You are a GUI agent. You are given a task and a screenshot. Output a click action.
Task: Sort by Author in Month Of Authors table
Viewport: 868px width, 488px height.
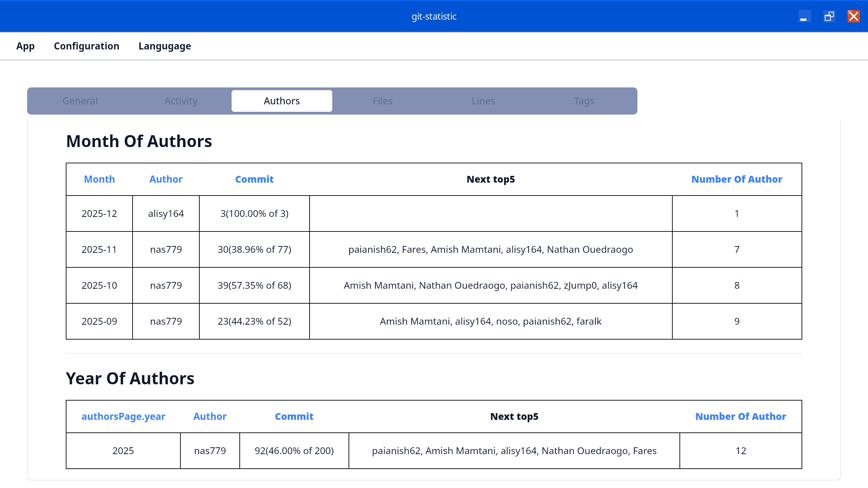pos(165,179)
